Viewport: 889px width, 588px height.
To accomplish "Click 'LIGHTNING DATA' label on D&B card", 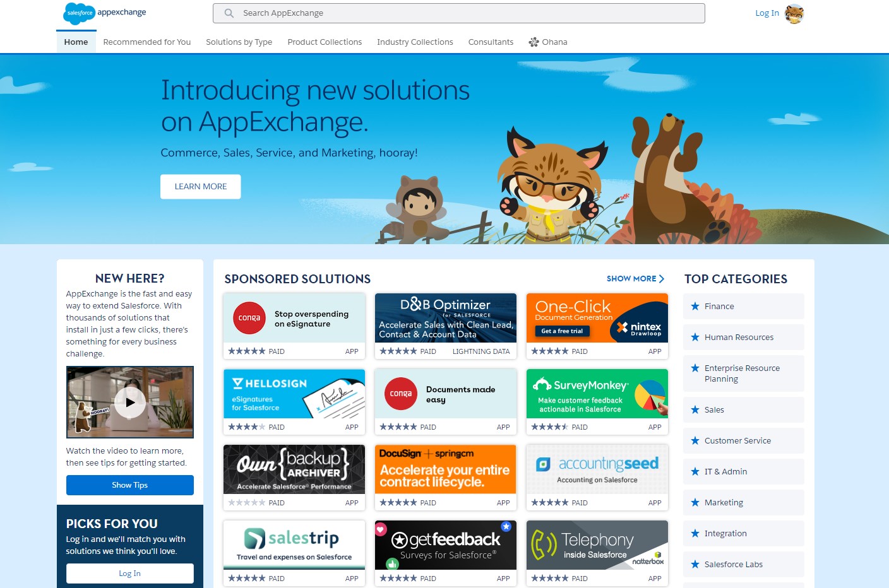I will pos(481,351).
